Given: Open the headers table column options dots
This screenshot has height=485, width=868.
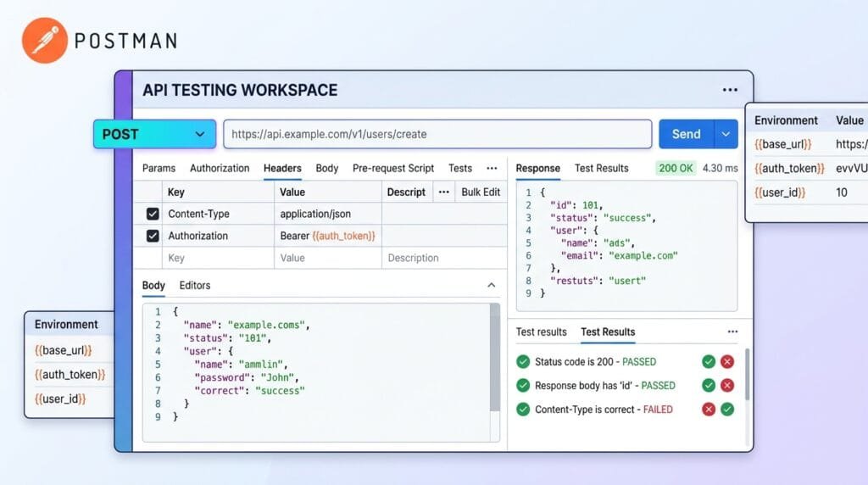Looking at the screenshot, I should [x=443, y=192].
